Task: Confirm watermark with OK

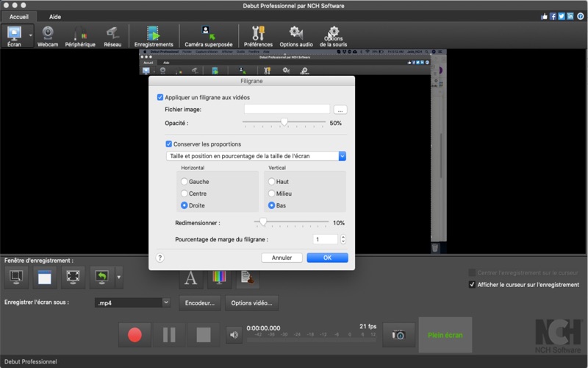Action: 327,258
